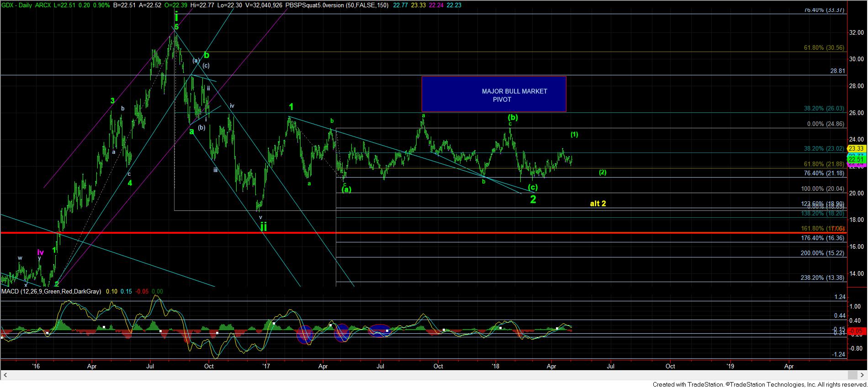This screenshot has height=388, width=868.
Task: Click the horizontal scrollbar left arrow
Action: (4, 375)
